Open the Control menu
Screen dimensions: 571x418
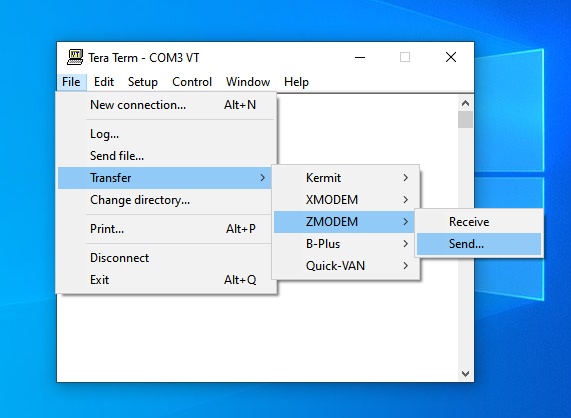point(192,82)
